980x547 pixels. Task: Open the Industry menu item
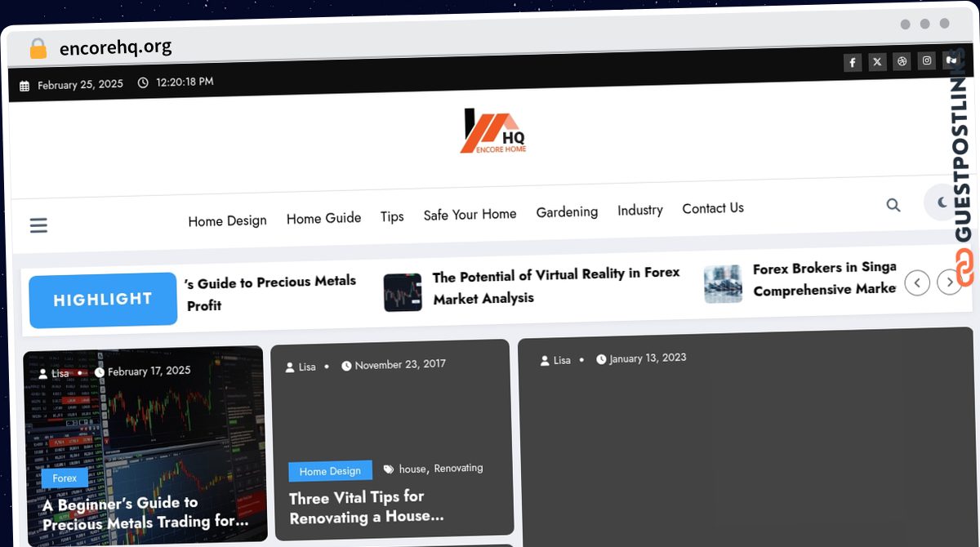(639, 210)
